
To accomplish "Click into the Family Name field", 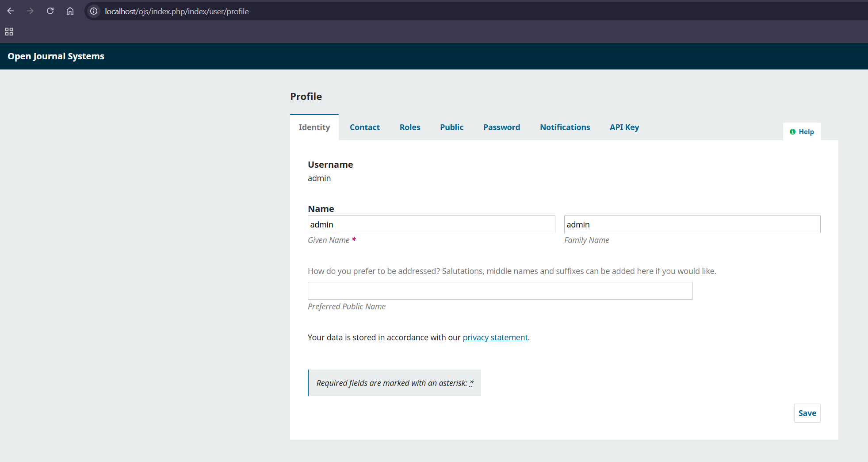I will (x=692, y=224).
